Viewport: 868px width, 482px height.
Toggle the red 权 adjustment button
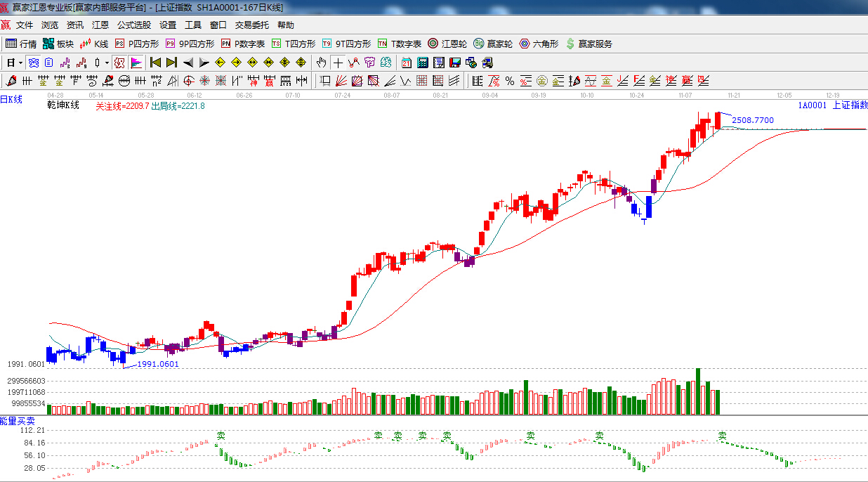pyautogui.click(x=119, y=63)
